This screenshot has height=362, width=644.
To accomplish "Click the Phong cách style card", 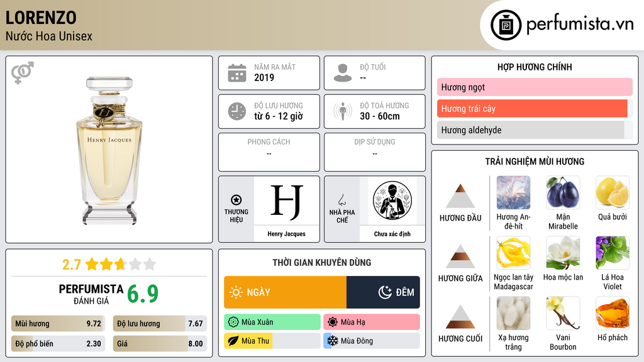I will click(269, 152).
